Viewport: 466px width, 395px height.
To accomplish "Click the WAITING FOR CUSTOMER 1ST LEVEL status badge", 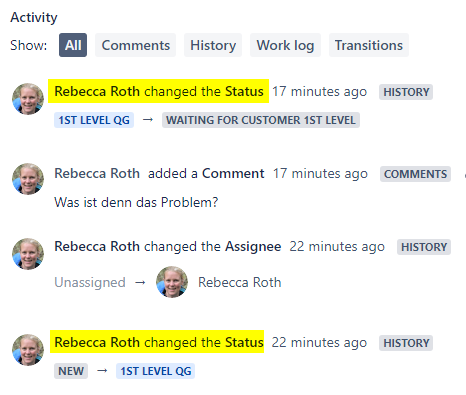I will [261, 120].
